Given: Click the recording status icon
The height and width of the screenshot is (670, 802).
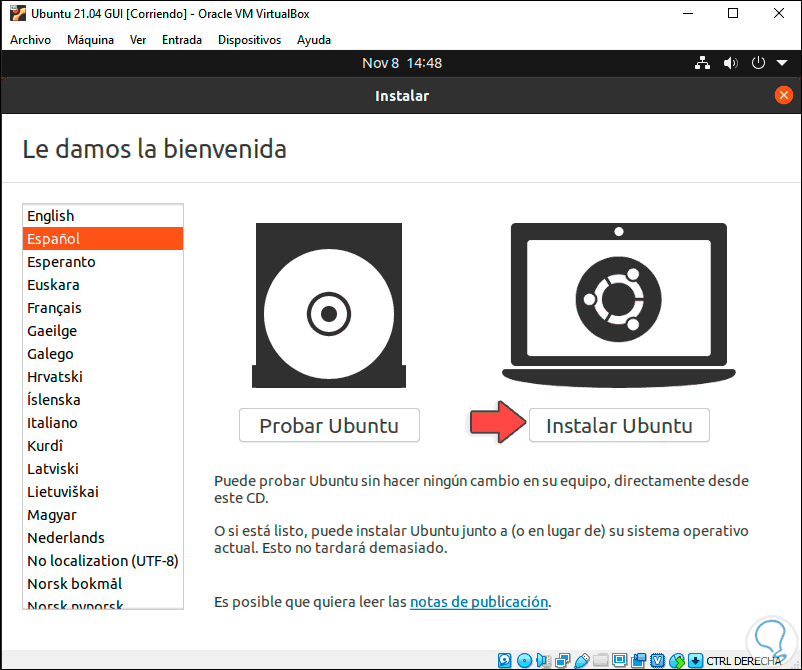Looking at the screenshot, I should click(638, 660).
